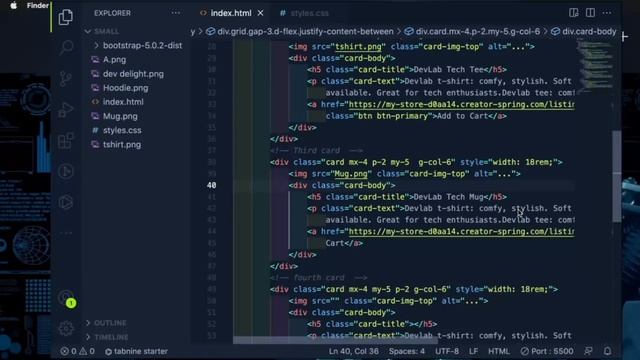Click the text 'DevLab Tech Mug' in code
Image resolution: width=640 pixels, height=360 pixels.
(x=449, y=197)
